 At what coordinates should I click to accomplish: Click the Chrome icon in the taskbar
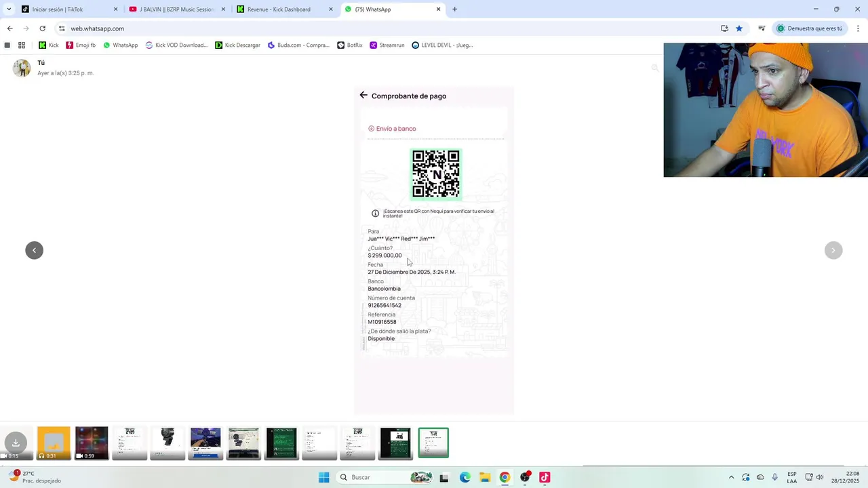pos(505,477)
